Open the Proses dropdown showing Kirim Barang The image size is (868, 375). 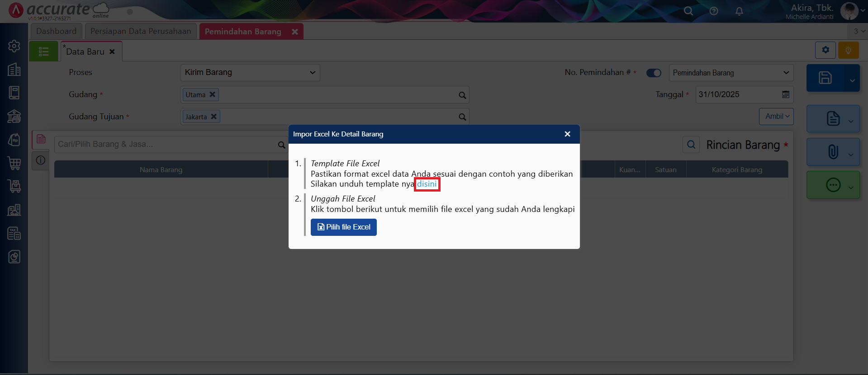pos(250,73)
